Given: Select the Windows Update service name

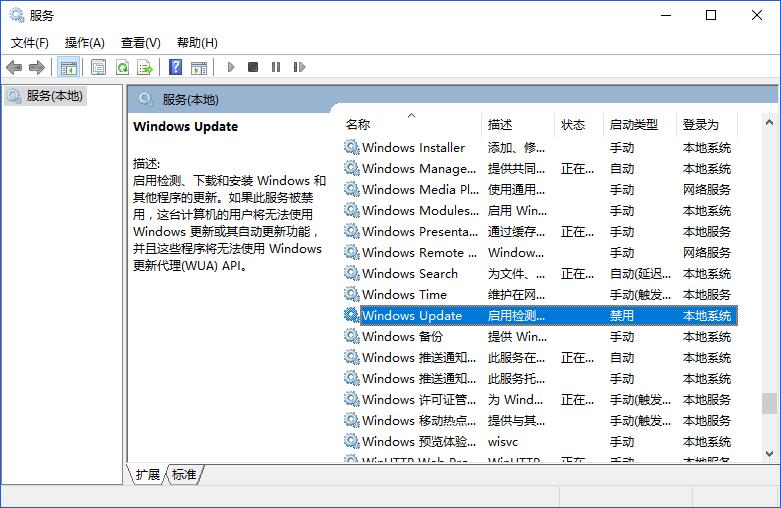Looking at the screenshot, I should point(412,315).
